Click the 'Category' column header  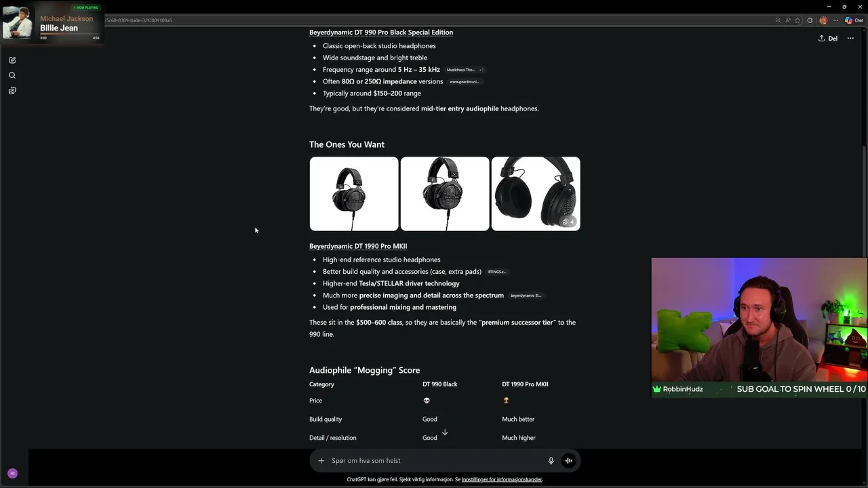click(x=321, y=384)
